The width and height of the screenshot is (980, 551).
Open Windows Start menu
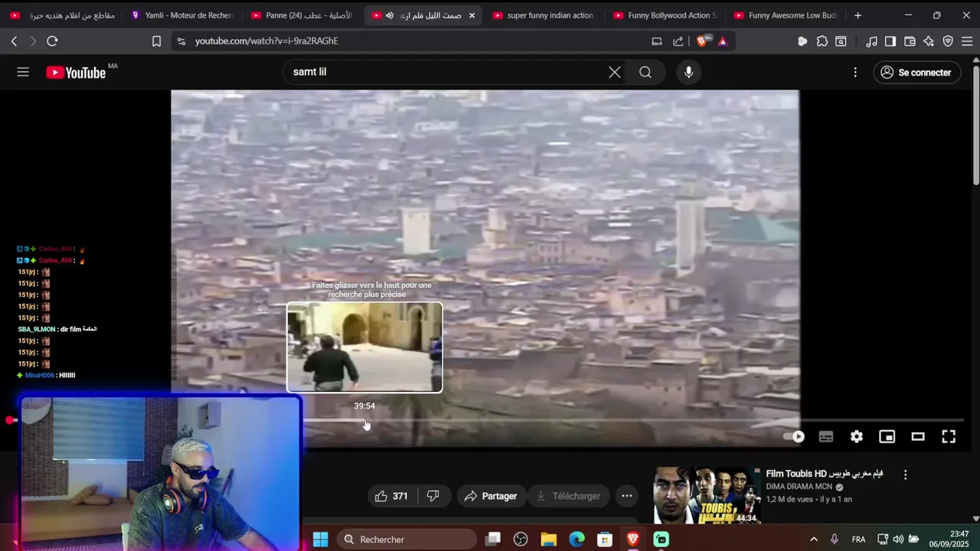(x=320, y=540)
